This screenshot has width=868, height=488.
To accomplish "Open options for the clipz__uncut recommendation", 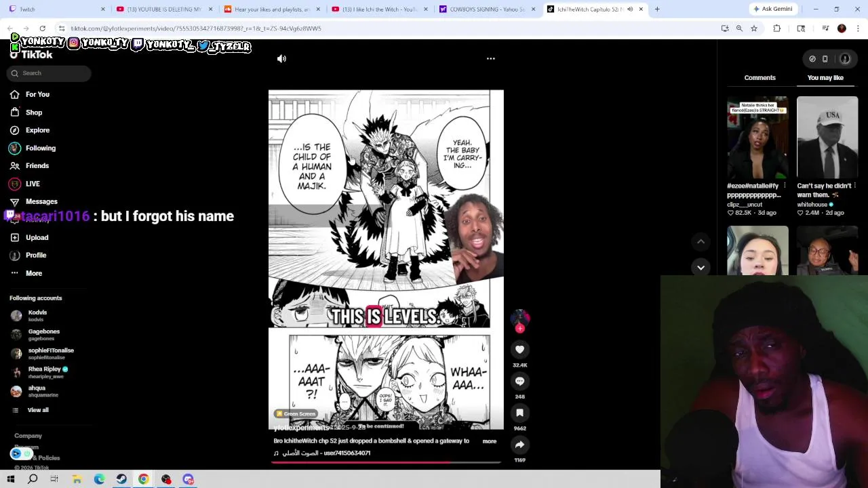I will click(785, 186).
